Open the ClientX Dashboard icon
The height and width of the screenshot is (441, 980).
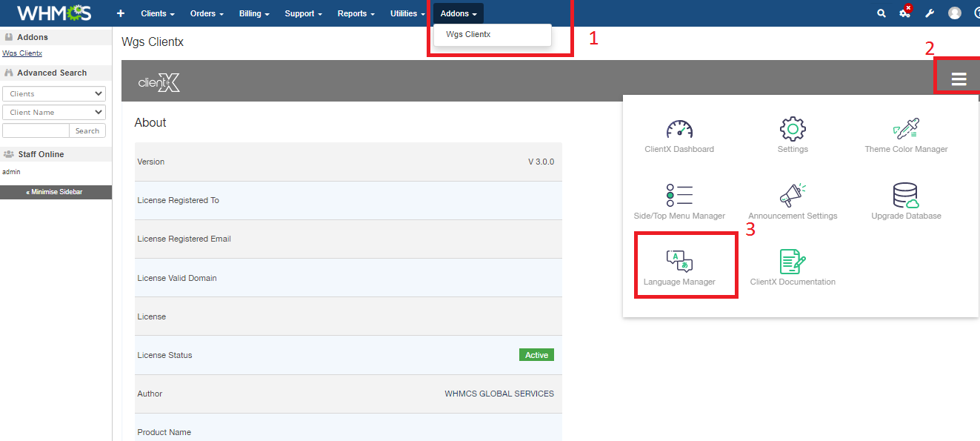click(x=679, y=130)
